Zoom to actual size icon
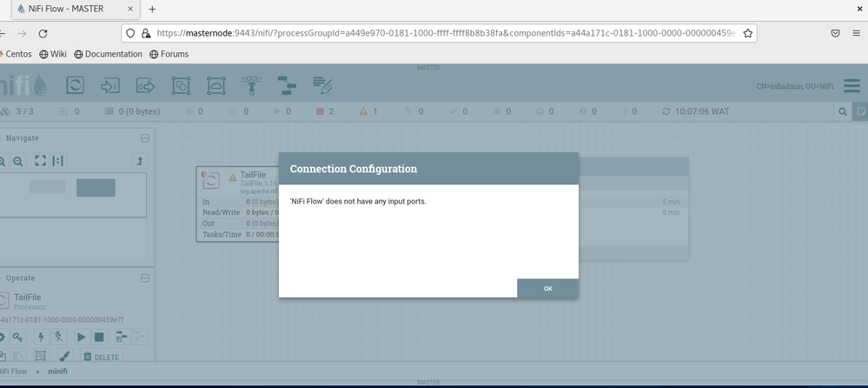This screenshot has width=868, height=388. (58, 161)
